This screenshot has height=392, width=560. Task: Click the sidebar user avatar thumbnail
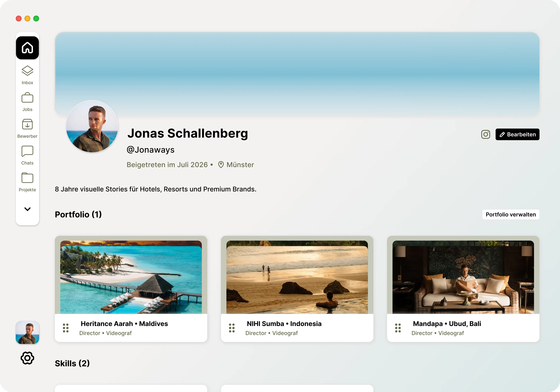(27, 332)
